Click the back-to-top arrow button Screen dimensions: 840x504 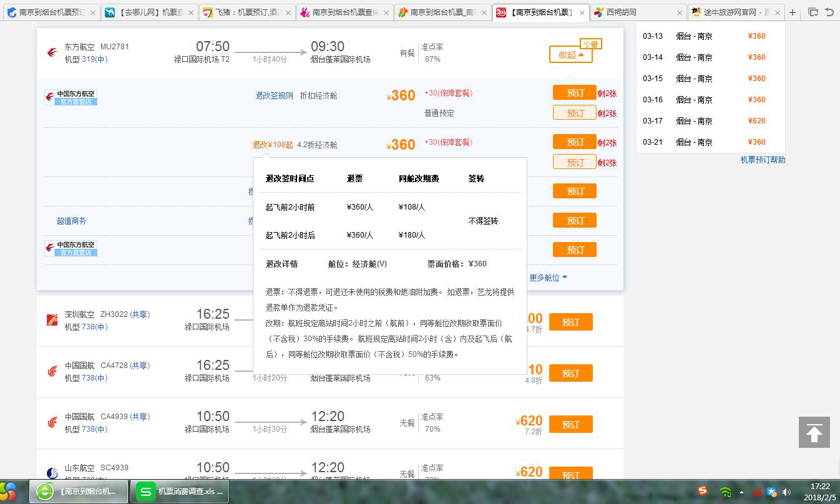(x=814, y=432)
